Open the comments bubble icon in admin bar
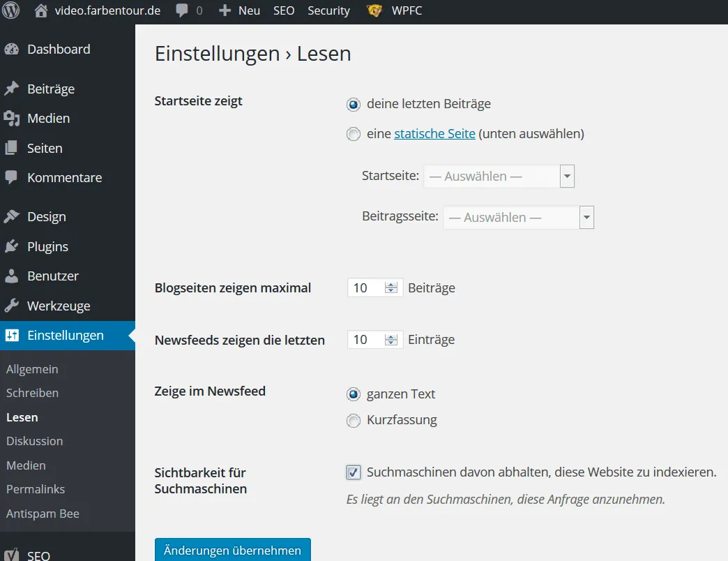Viewport: 728px width, 561px height. pyautogui.click(x=182, y=10)
